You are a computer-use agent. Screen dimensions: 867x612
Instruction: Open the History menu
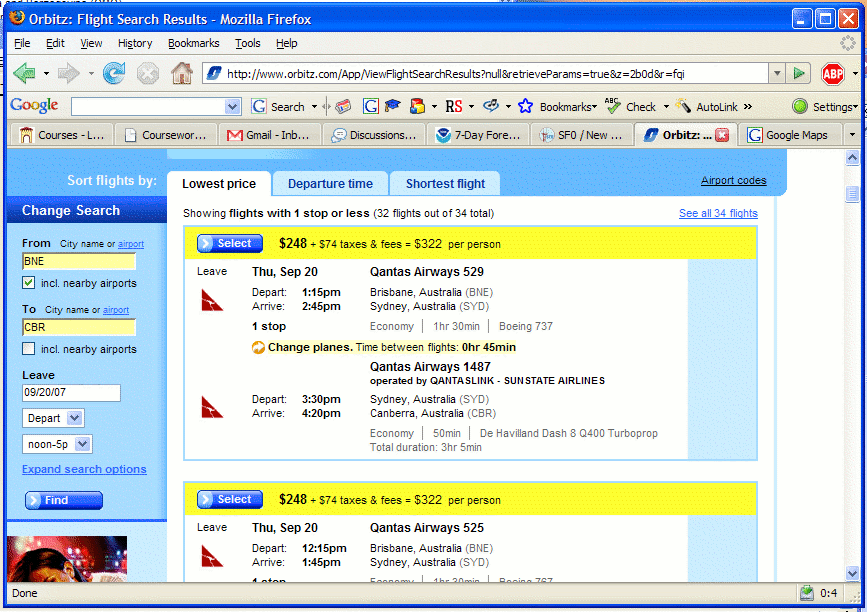point(135,43)
